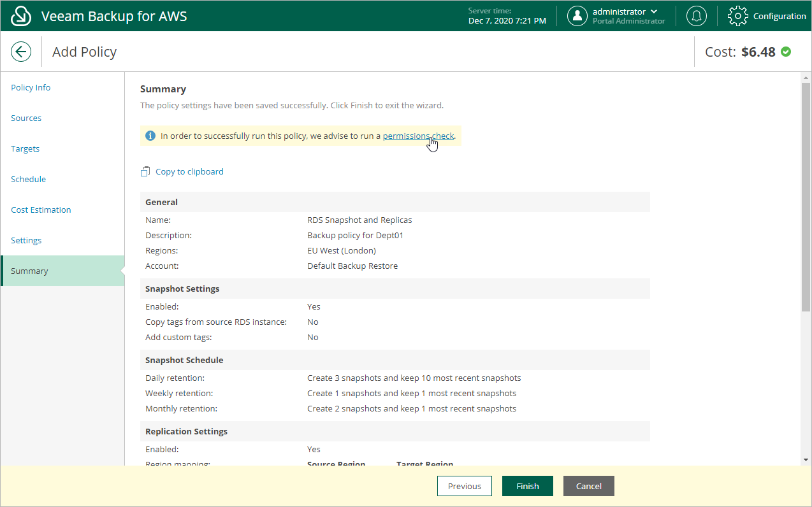Screen dimensions: 812x507
Task: Click the scrollbar down arrow
Action: tap(806, 459)
